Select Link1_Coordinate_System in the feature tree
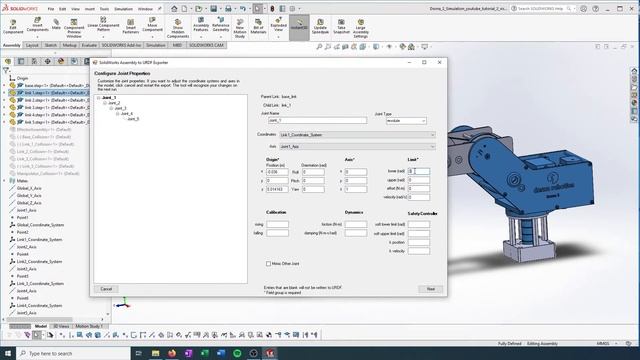This screenshot has width=640, height=360. [39, 240]
